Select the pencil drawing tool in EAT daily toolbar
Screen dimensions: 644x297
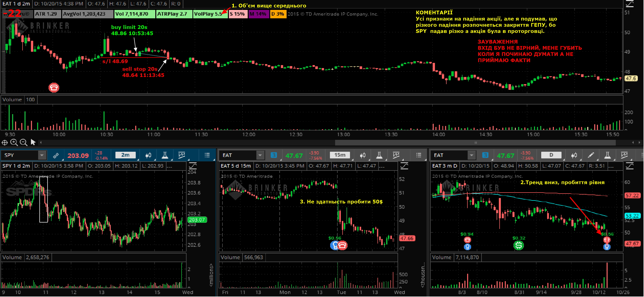point(591,155)
